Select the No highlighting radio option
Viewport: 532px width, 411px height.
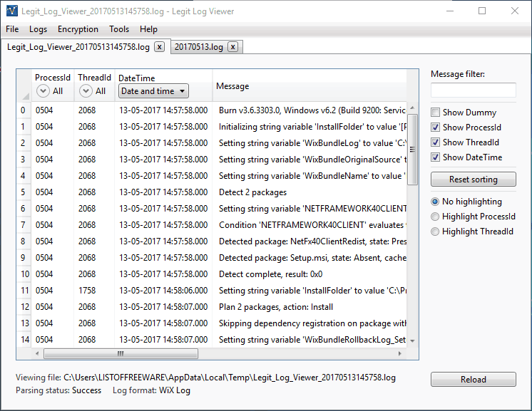pyautogui.click(x=435, y=202)
